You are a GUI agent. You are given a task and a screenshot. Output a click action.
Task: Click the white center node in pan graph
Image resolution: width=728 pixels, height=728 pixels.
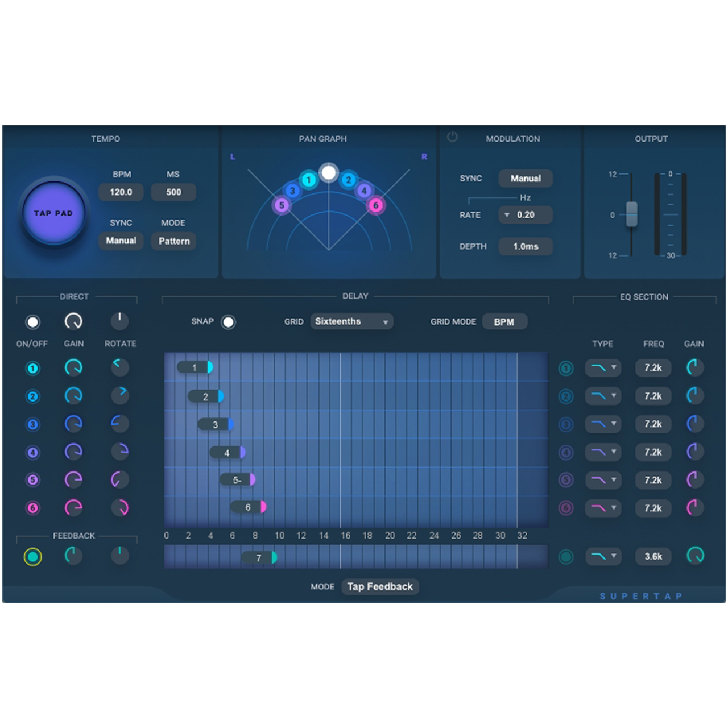pos(329,172)
